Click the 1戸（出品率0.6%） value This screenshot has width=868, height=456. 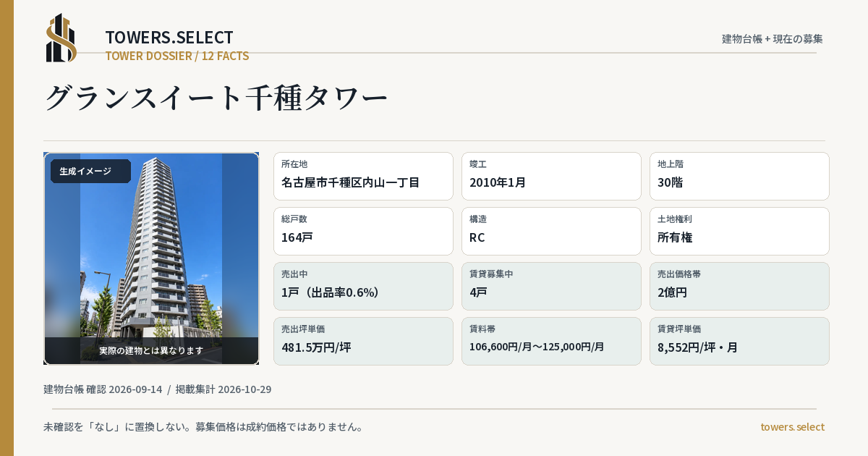[331, 292]
